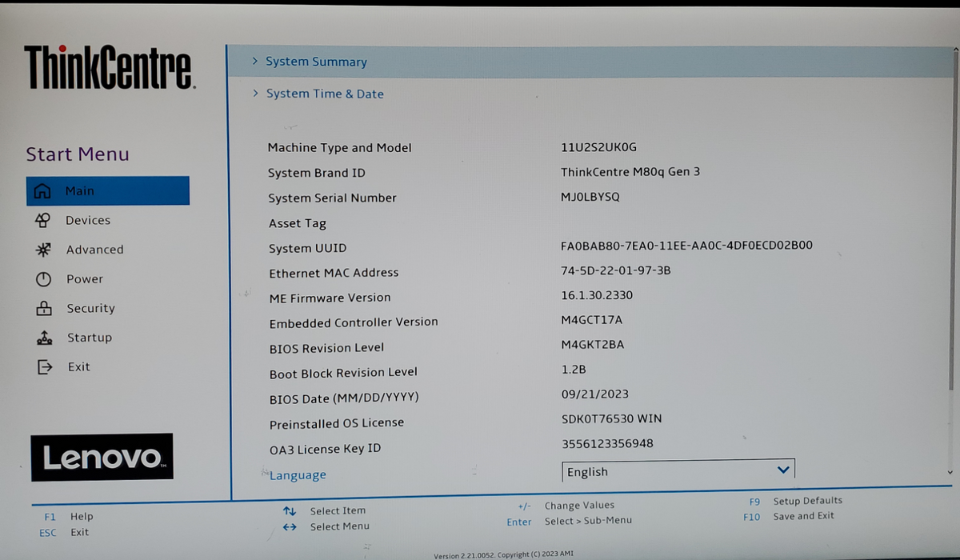Click F10 Save and Exit
This screenshot has width=960, height=560.
tap(789, 516)
